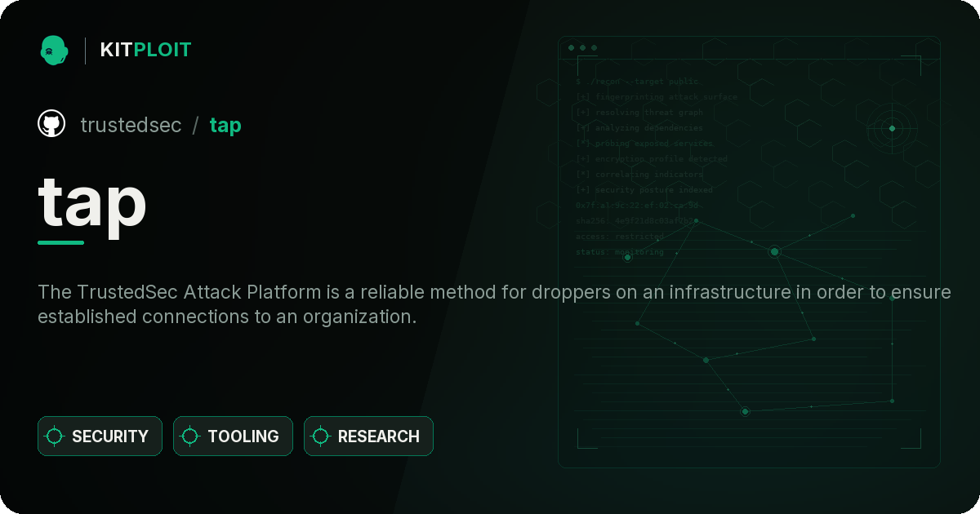Click 'fingerprinting attack surface' terminal line
This screenshot has width=980, height=514.
(x=656, y=97)
